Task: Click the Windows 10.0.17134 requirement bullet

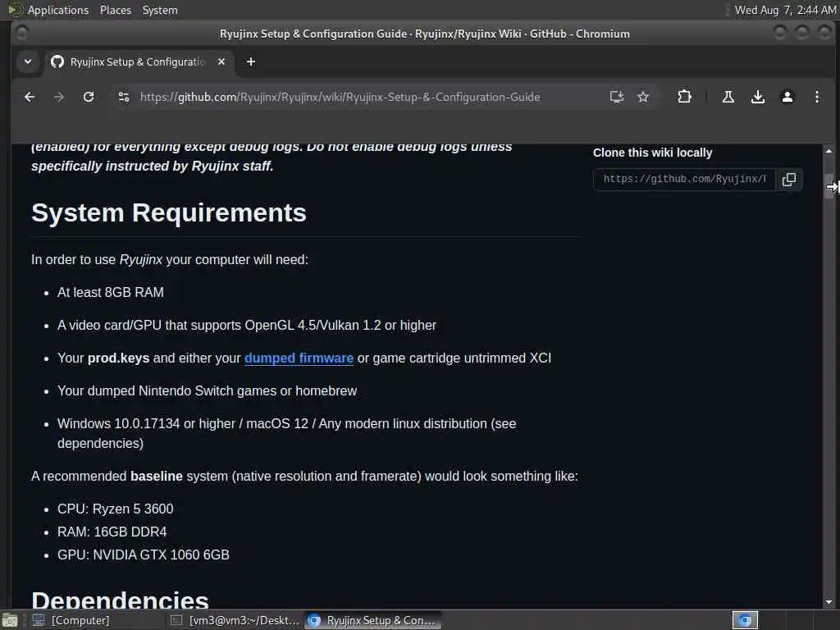Action: point(286,433)
